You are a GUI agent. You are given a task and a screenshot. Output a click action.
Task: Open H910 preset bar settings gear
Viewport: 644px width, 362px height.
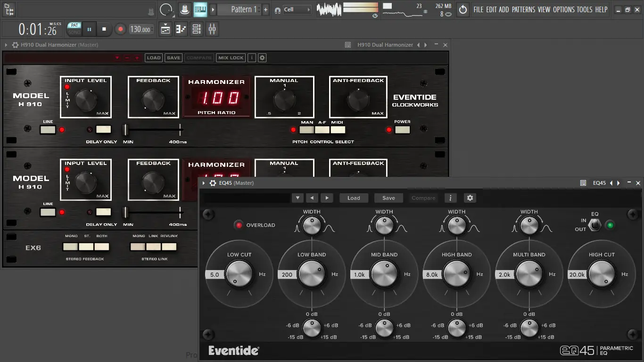coord(263,58)
